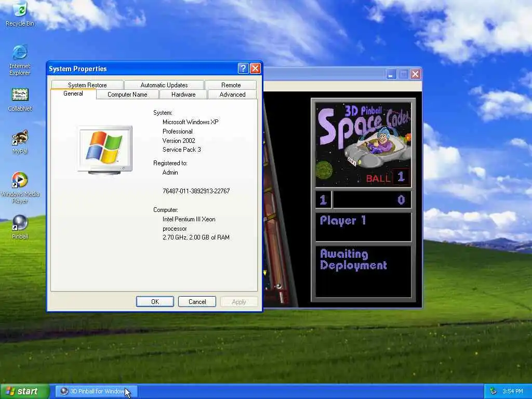Click the 3:54 PM taskbar clock
The width and height of the screenshot is (532, 399).
pyautogui.click(x=513, y=391)
